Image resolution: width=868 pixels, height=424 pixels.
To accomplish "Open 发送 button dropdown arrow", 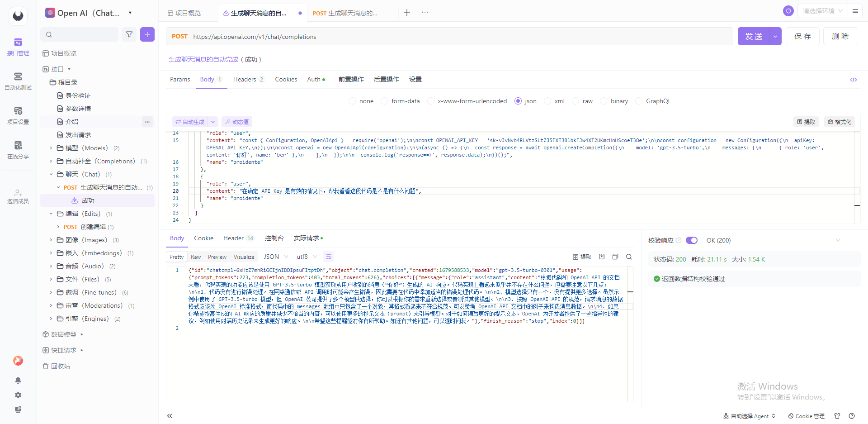I will pyautogui.click(x=775, y=36).
